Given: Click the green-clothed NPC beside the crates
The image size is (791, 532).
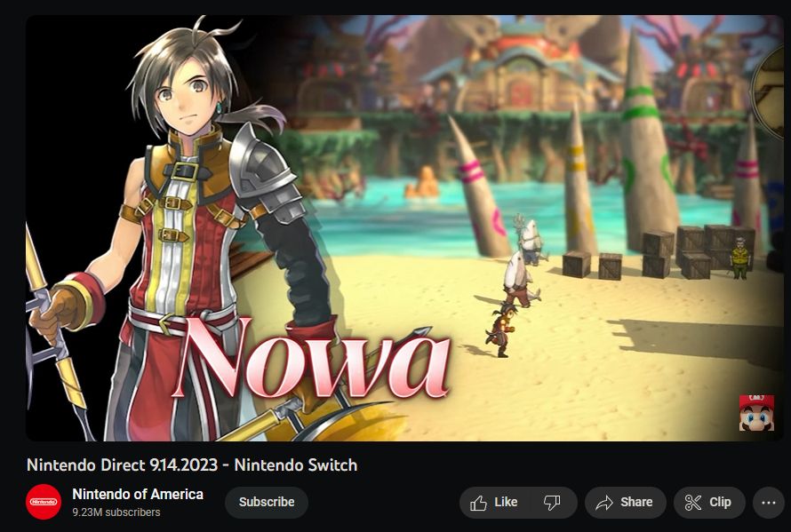Looking at the screenshot, I should (x=739, y=258).
